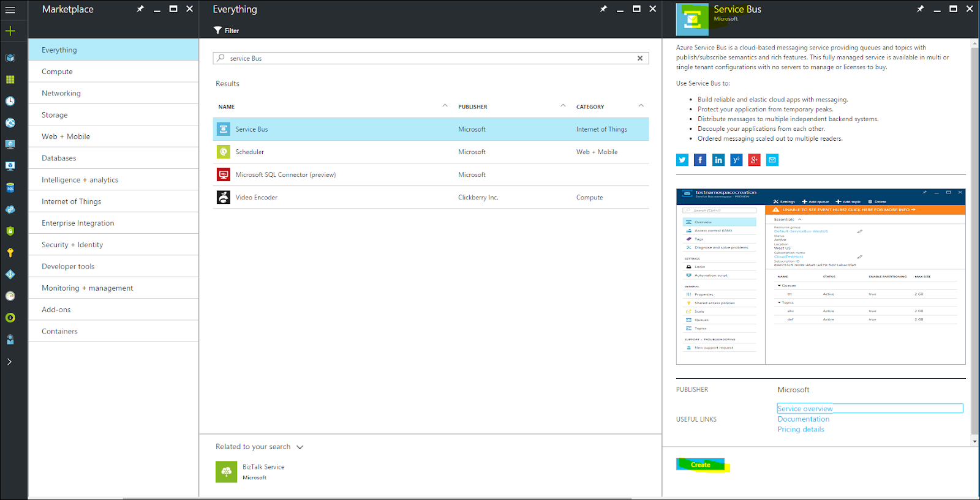Share Service Bus on LinkedIn
This screenshot has width=980, height=500.
pyautogui.click(x=718, y=160)
